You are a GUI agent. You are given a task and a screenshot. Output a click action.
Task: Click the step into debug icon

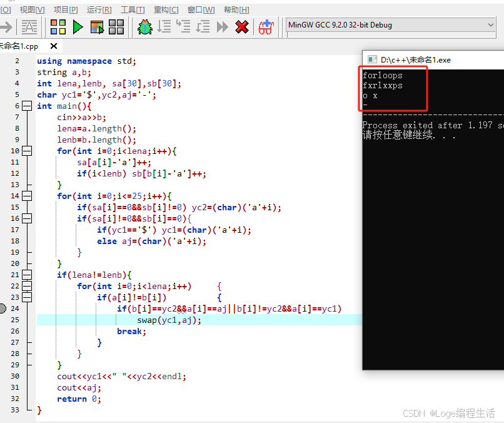184,27
